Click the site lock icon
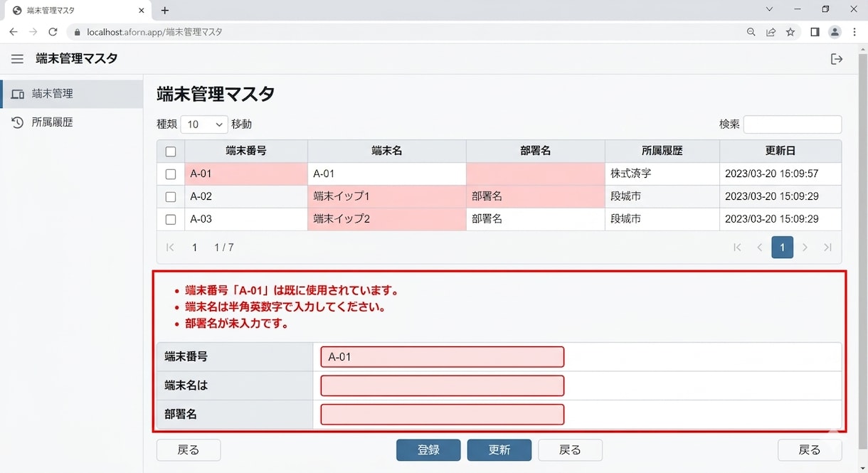Image resolution: width=868 pixels, height=473 pixels. 78,32
